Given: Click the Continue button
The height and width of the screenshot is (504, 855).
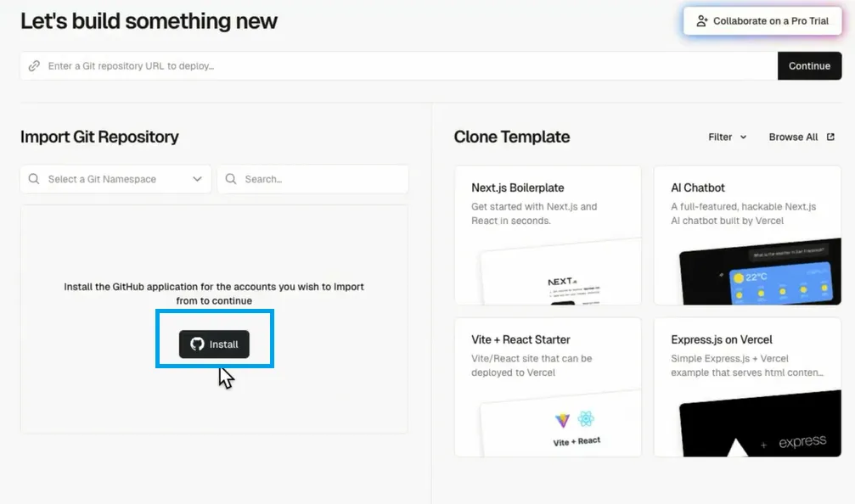Looking at the screenshot, I should pos(809,66).
